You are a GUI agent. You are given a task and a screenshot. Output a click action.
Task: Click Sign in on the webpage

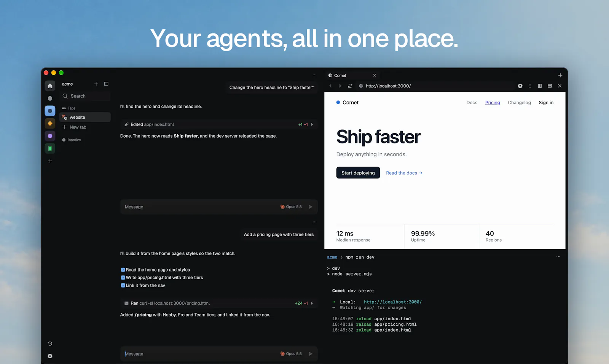point(546,103)
